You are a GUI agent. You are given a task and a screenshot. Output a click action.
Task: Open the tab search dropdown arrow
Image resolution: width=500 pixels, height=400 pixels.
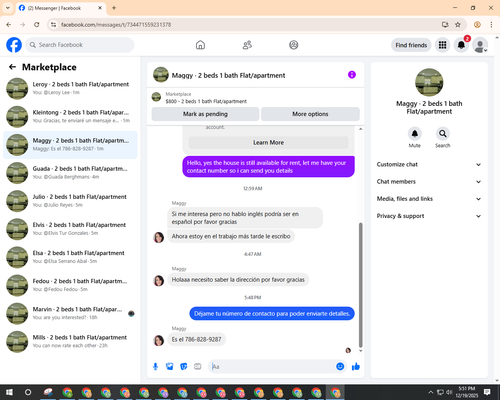[x=8, y=8]
